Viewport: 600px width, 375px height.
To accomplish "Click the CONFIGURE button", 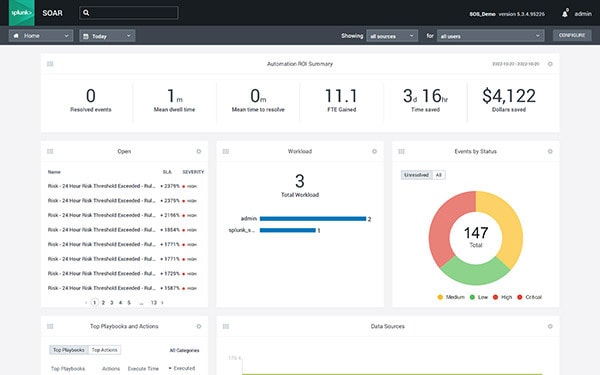I will click(572, 36).
